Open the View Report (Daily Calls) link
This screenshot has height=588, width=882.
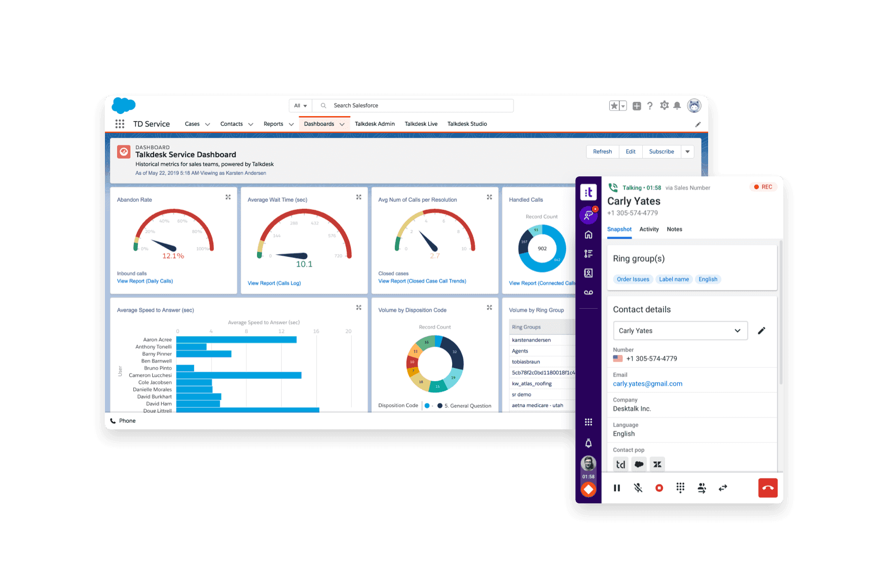(x=145, y=281)
